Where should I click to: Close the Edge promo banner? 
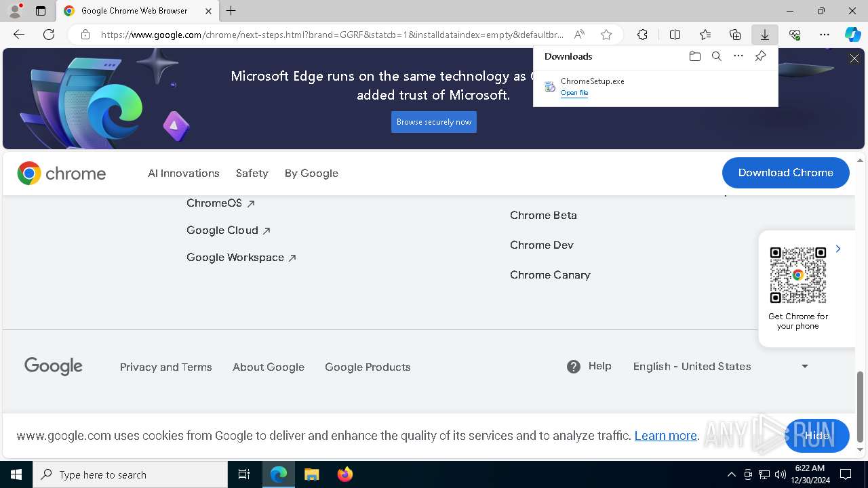(x=854, y=59)
